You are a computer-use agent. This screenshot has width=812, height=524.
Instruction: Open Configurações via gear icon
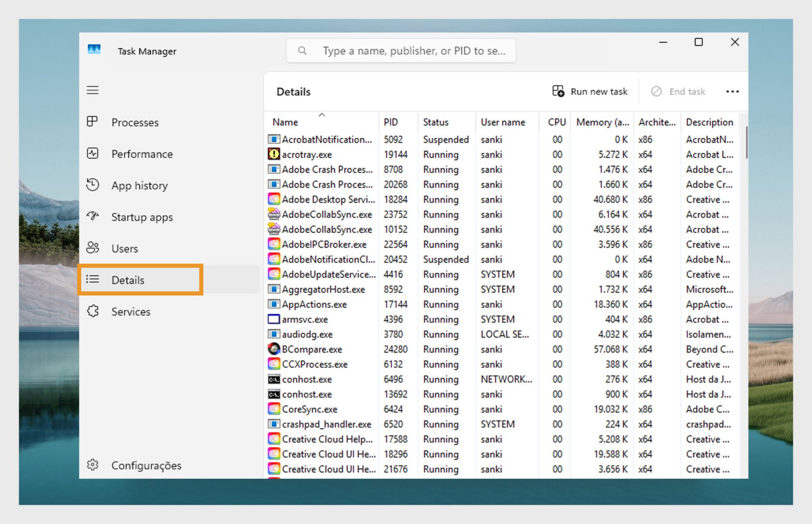[x=92, y=465]
